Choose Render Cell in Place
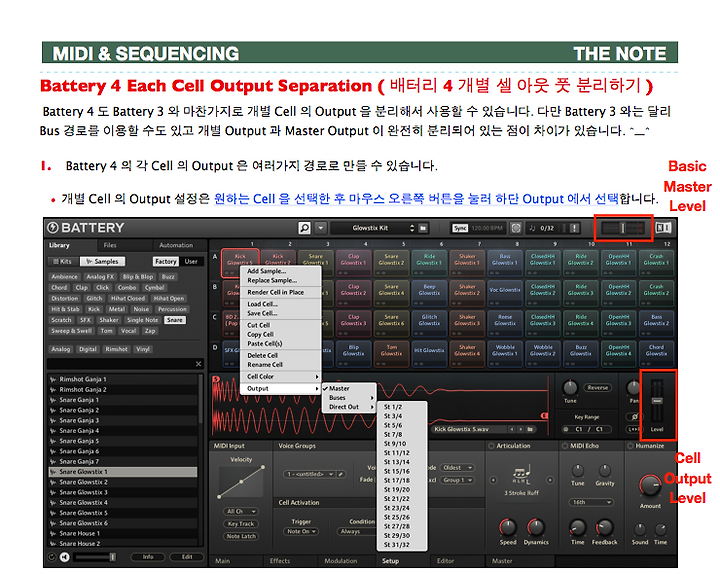The height and width of the screenshot is (574, 720). click(281, 292)
